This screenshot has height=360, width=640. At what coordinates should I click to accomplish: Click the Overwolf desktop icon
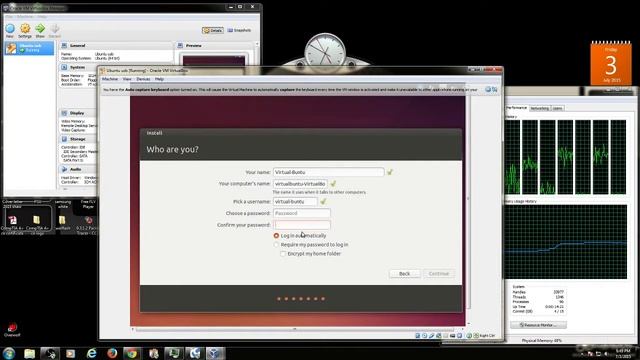tap(12, 329)
